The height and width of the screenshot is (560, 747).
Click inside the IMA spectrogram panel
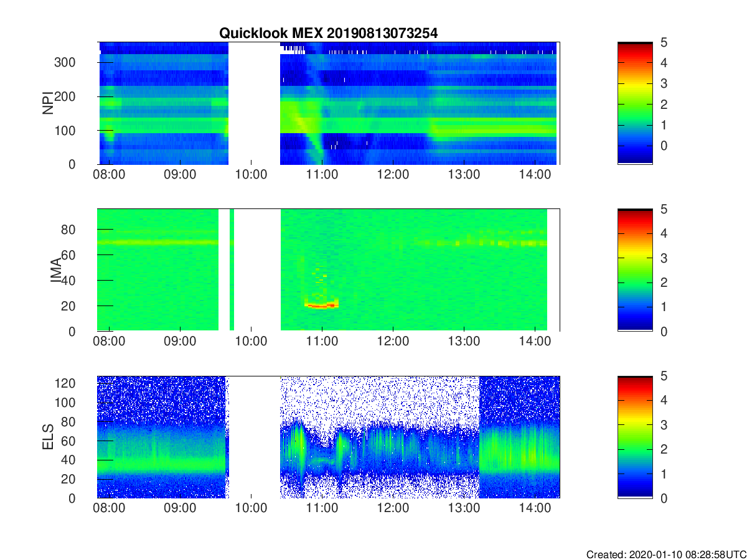pos(329,270)
